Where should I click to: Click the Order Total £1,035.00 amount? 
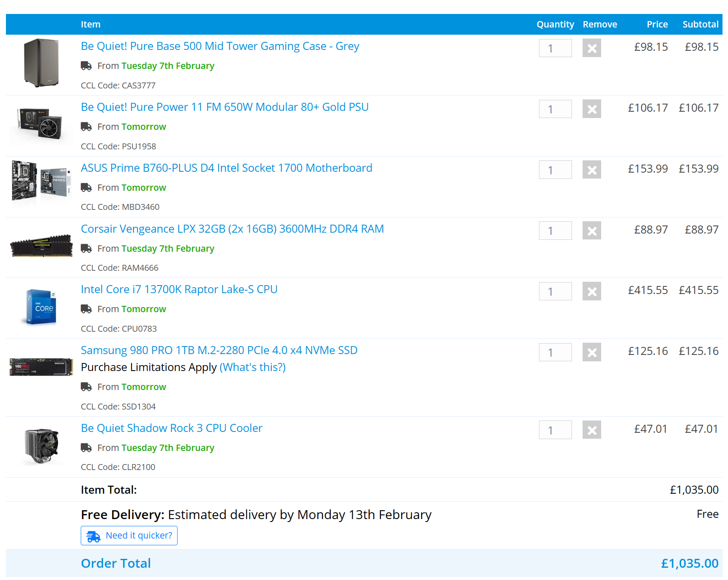click(x=690, y=564)
